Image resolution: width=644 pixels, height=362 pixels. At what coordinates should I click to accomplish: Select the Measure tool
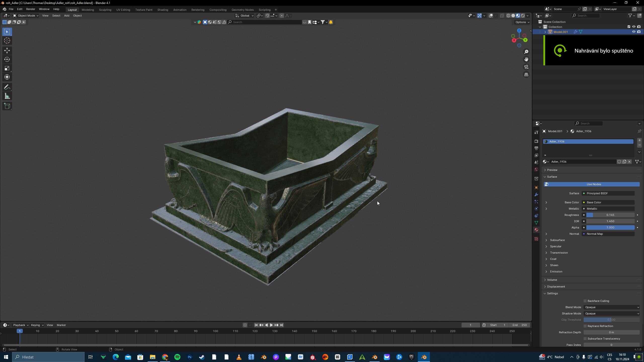(x=7, y=96)
